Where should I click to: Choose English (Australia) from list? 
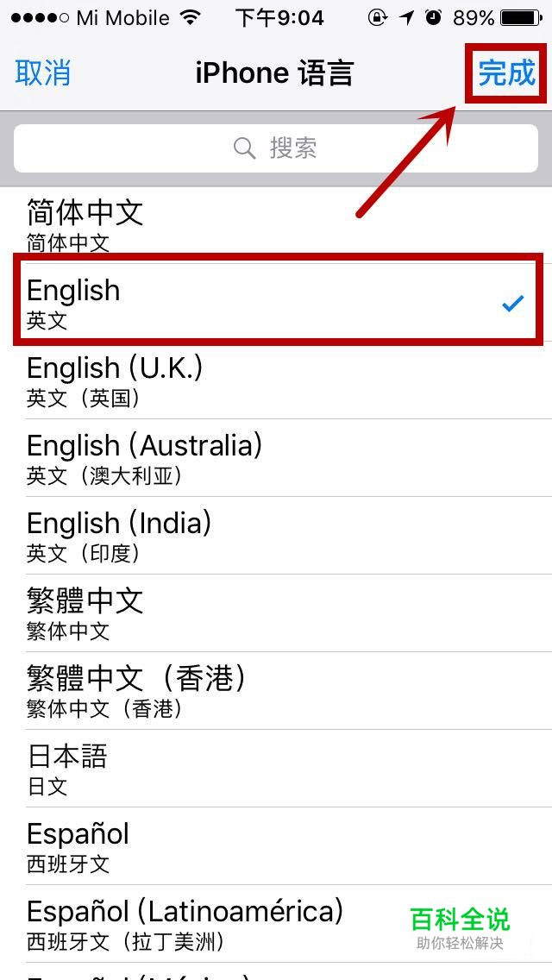[x=276, y=458]
